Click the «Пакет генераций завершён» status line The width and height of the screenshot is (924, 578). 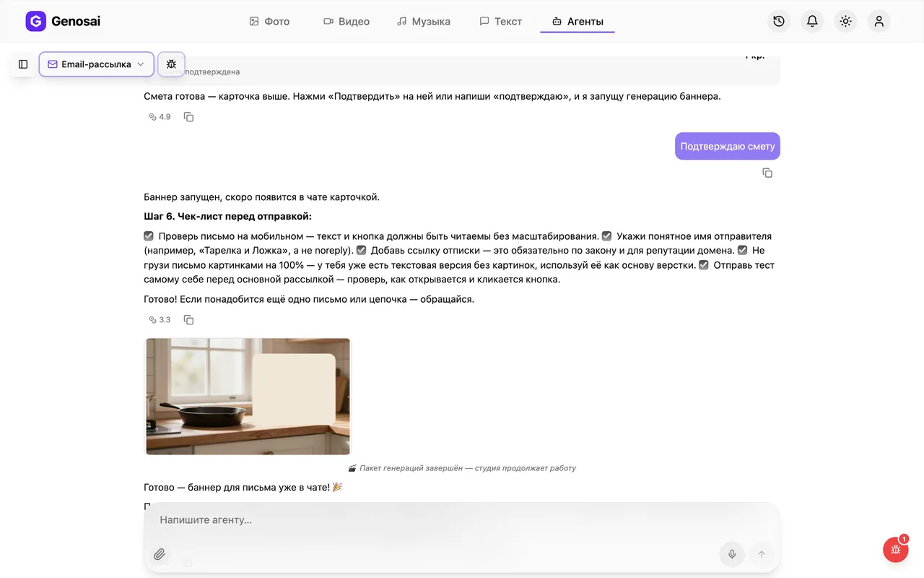click(x=462, y=468)
